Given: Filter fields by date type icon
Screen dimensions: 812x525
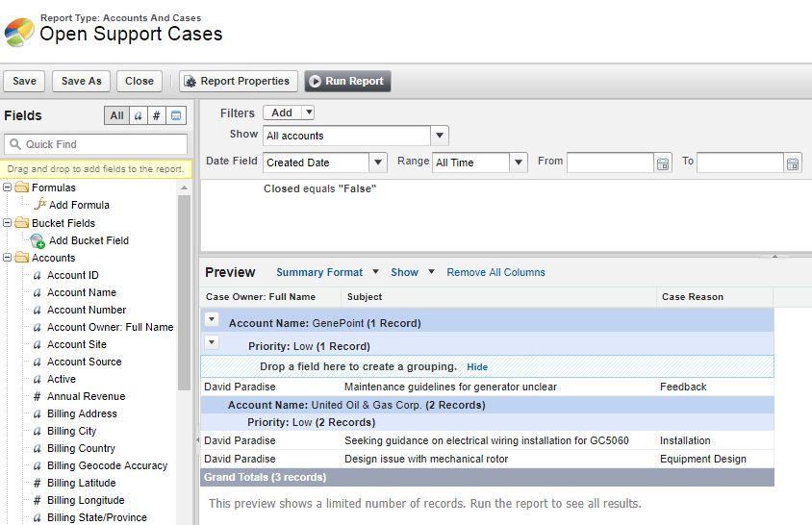Looking at the screenshot, I should [x=176, y=115].
